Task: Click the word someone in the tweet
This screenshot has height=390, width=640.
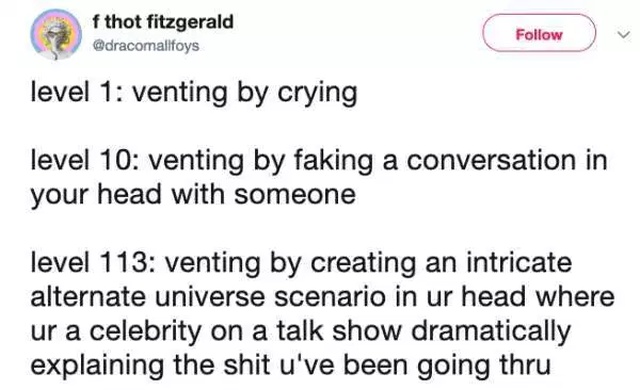Action: click(x=295, y=195)
